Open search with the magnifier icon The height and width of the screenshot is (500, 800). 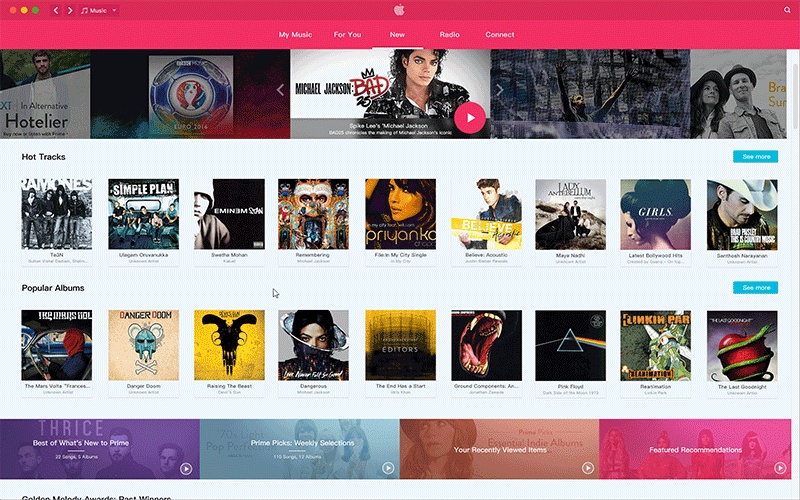pos(787,10)
